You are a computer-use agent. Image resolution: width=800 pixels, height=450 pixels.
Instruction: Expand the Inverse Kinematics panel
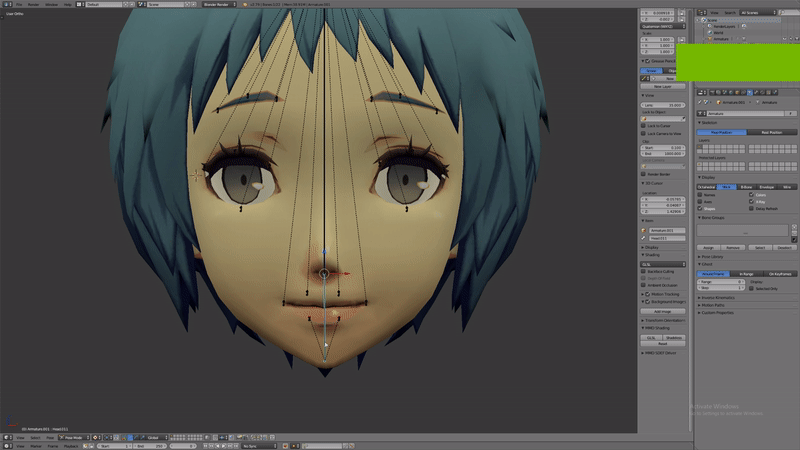click(x=716, y=297)
